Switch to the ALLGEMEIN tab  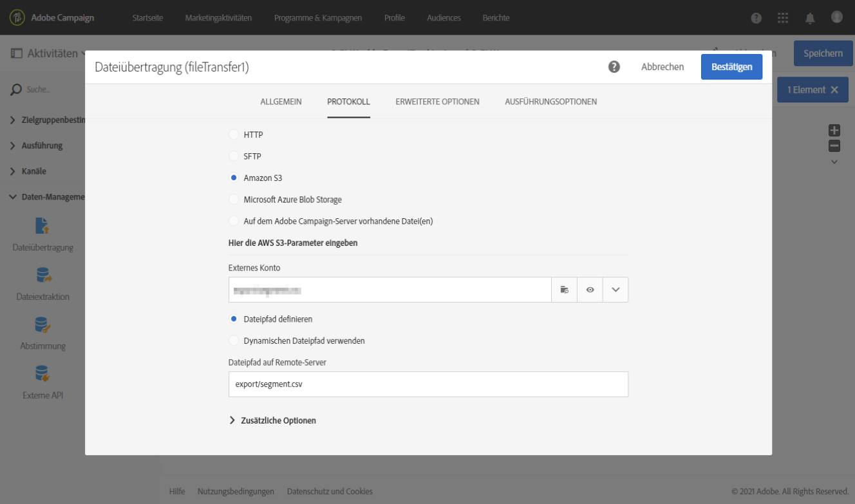point(281,102)
